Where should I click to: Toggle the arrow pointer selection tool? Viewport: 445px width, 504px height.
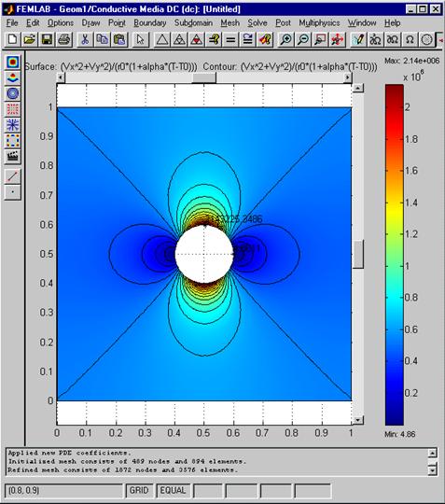click(141, 39)
